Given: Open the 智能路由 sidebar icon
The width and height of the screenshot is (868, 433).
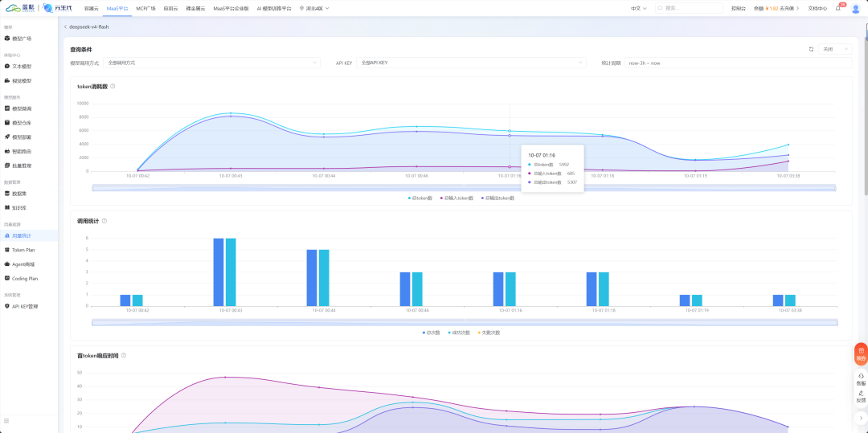Looking at the screenshot, I should tap(7, 151).
